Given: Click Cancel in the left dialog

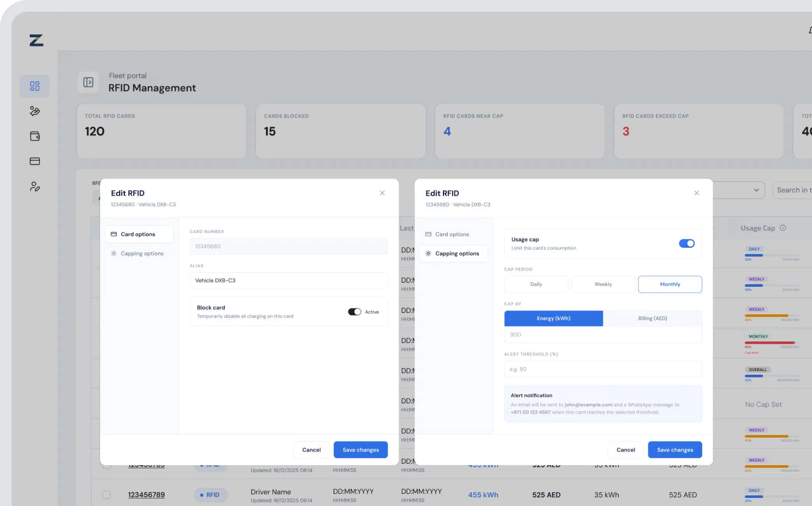Looking at the screenshot, I should [x=311, y=450].
